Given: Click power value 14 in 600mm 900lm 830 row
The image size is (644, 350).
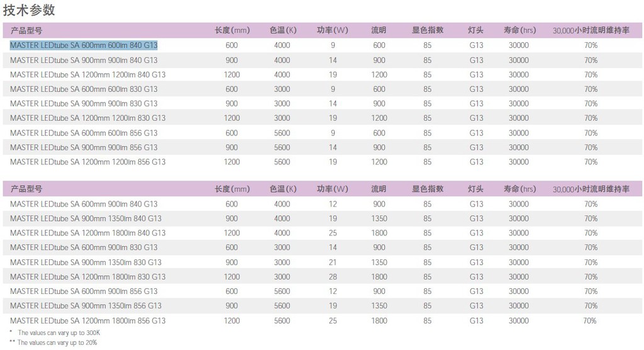Looking at the screenshot, I should click(x=333, y=247).
